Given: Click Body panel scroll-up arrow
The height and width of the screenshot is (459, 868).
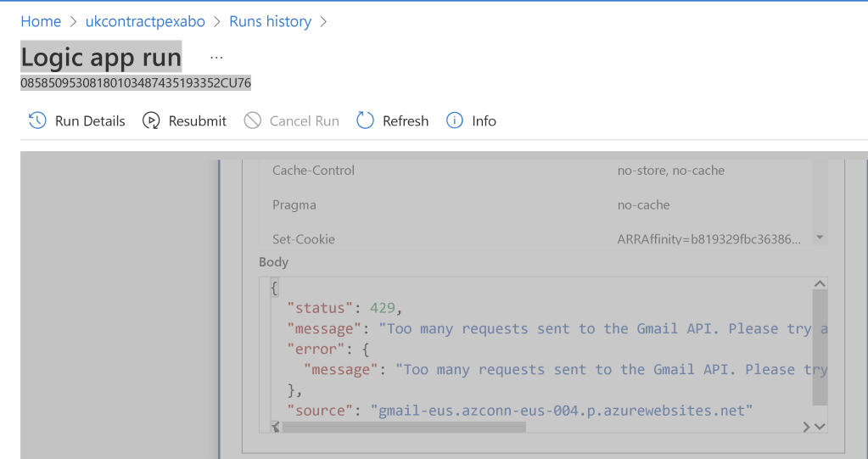Looking at the screenshot, I should [x=820, y=283].
